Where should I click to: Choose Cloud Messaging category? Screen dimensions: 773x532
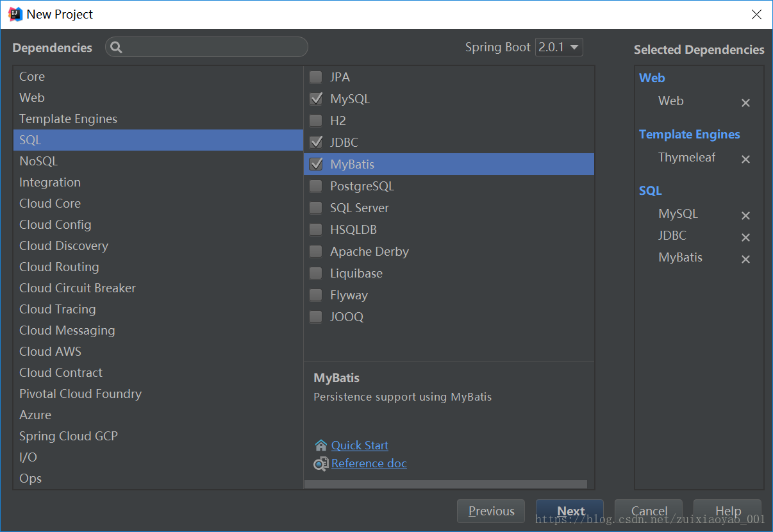158,330
